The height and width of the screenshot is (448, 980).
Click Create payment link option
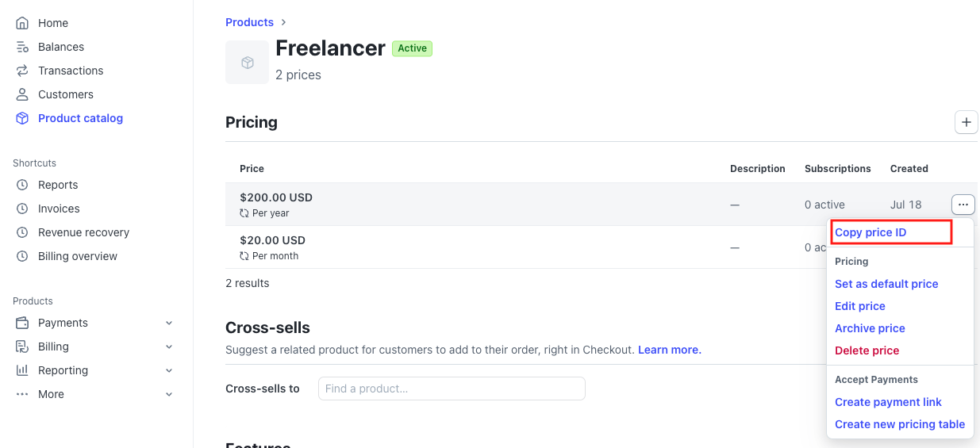click(888, 402)
